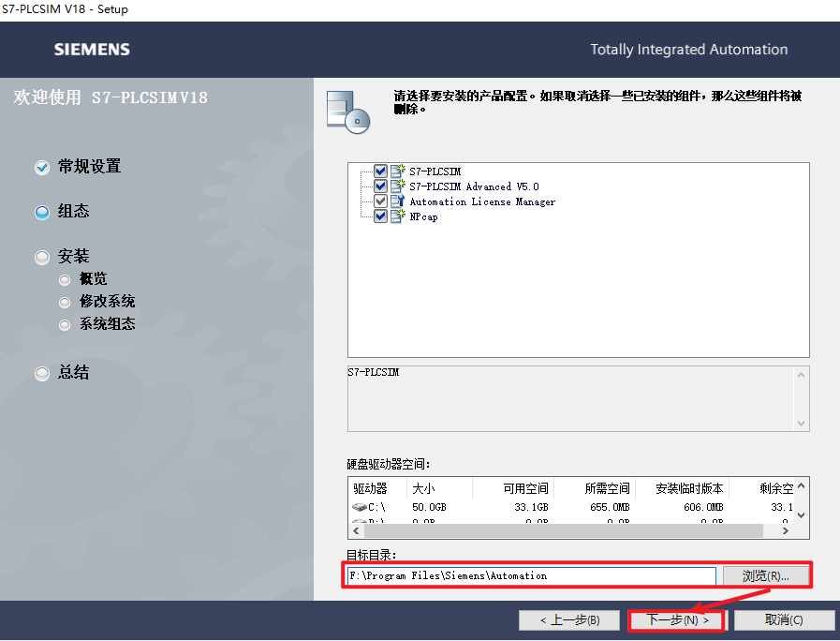This screenshot has height=641, width=840.
Task: Click the 目标目录 target path field
Action: tap(531, 576)
